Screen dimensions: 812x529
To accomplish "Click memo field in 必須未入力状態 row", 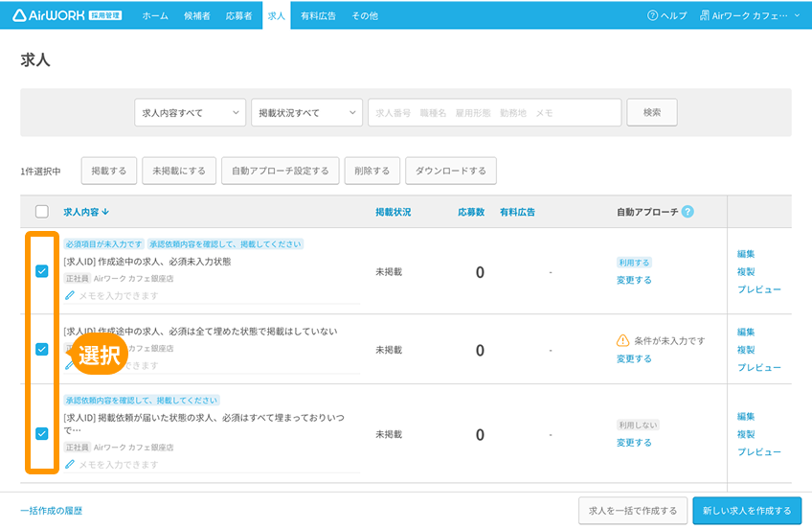I will tap(213, 296).
